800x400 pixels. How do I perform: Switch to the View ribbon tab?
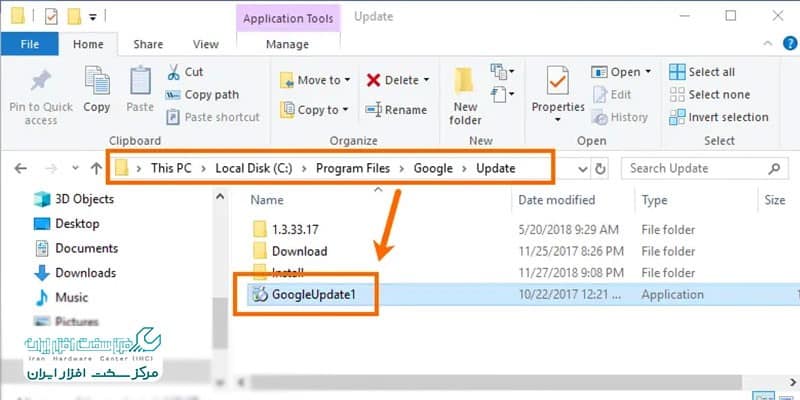(x=206, y=44)
